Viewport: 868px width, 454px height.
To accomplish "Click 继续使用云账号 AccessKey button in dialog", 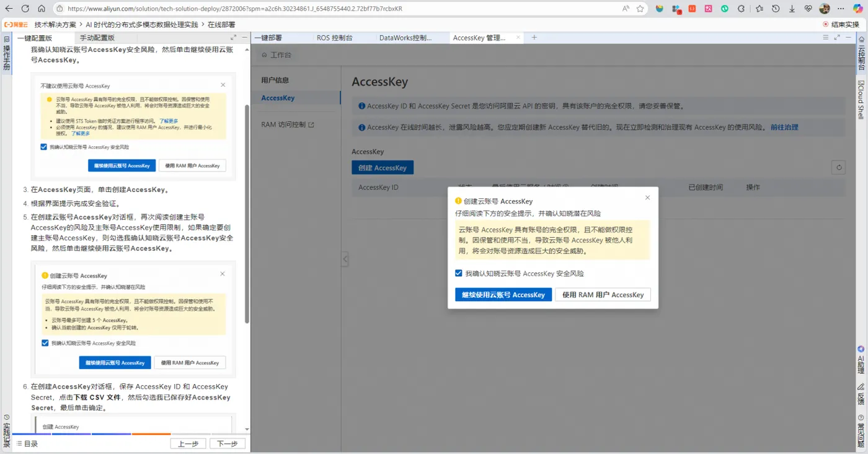I will tap(503, 295).
